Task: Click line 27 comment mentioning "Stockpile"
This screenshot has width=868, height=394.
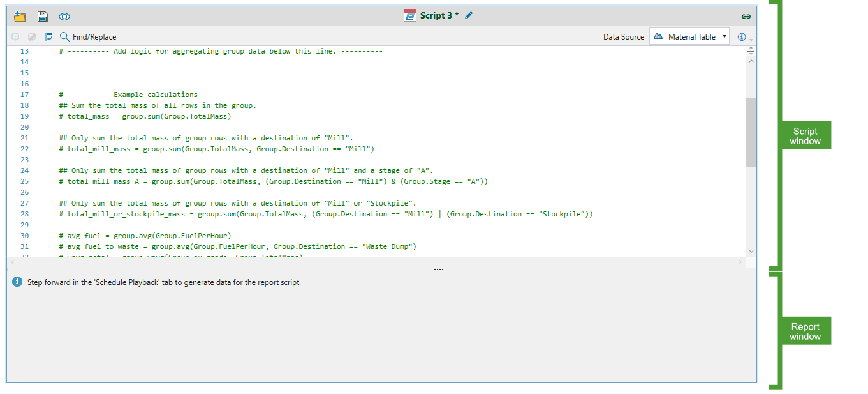Action: (237, 203)
